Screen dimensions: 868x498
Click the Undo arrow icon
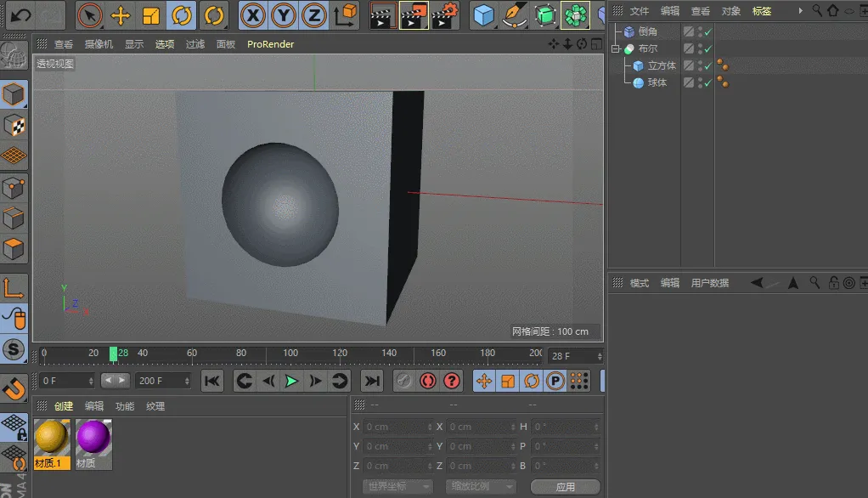(20, 15)
